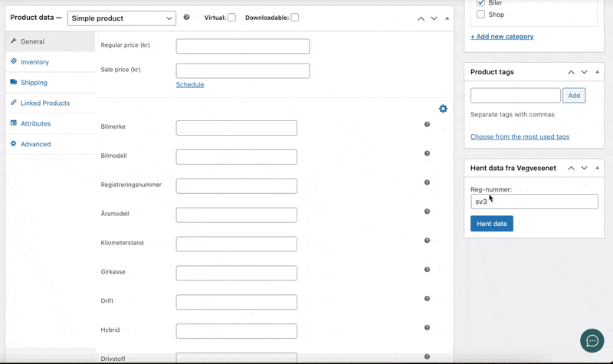Focus the Regular price field

point(243,46)
